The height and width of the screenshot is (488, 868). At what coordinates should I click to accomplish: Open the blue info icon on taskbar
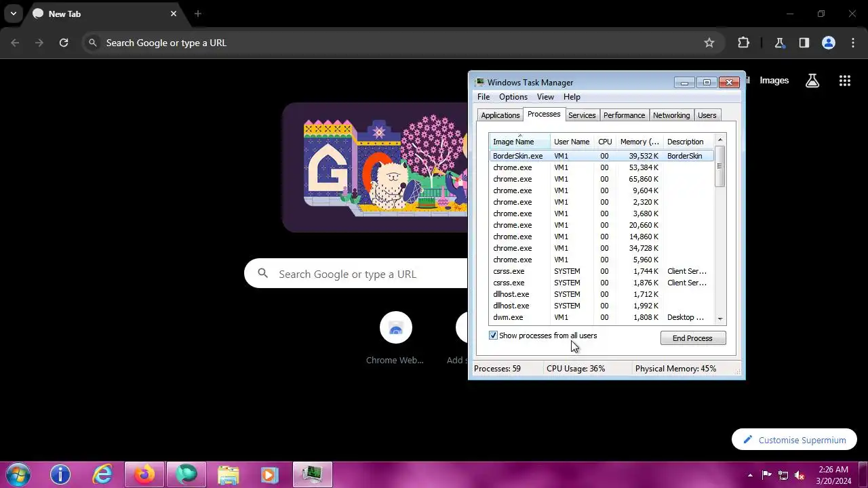tap(60, 474)
